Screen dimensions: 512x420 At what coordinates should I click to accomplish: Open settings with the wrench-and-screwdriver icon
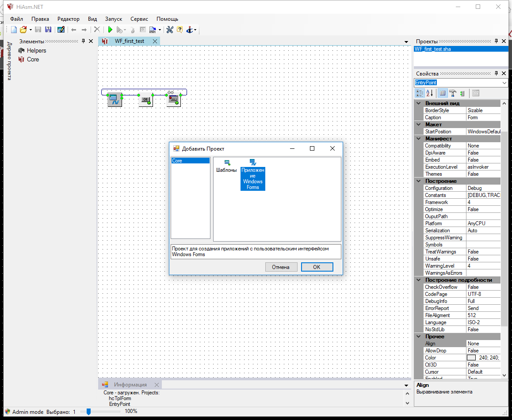(x=169, y=30)
